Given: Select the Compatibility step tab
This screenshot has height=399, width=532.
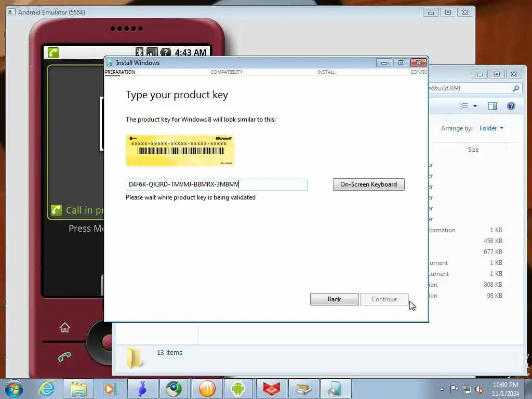Looking at the screenshot, I should point(227,72).
